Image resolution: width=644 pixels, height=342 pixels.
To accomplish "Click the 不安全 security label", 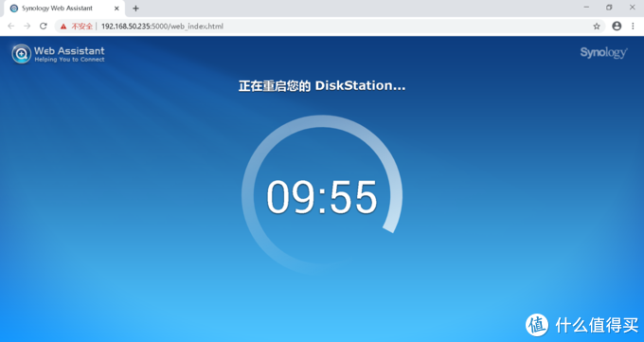I will [x=81, y=27].
